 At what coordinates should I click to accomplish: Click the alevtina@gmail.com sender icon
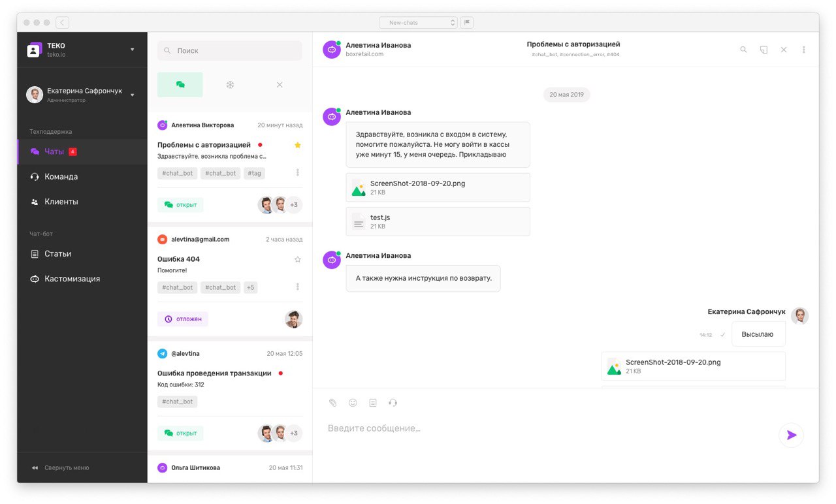[163, 240]
